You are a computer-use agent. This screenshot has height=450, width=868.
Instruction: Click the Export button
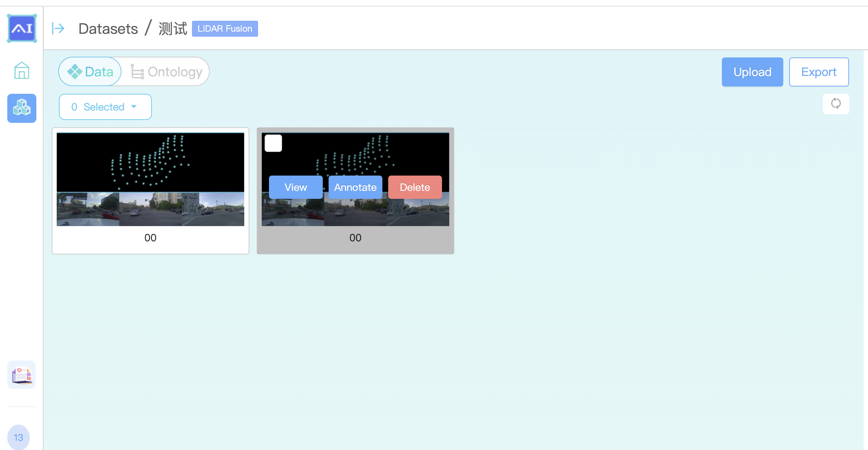[x=819, y=72]
